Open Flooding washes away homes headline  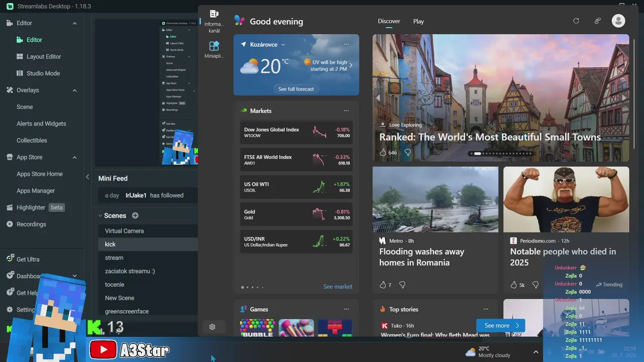[422, 257]
